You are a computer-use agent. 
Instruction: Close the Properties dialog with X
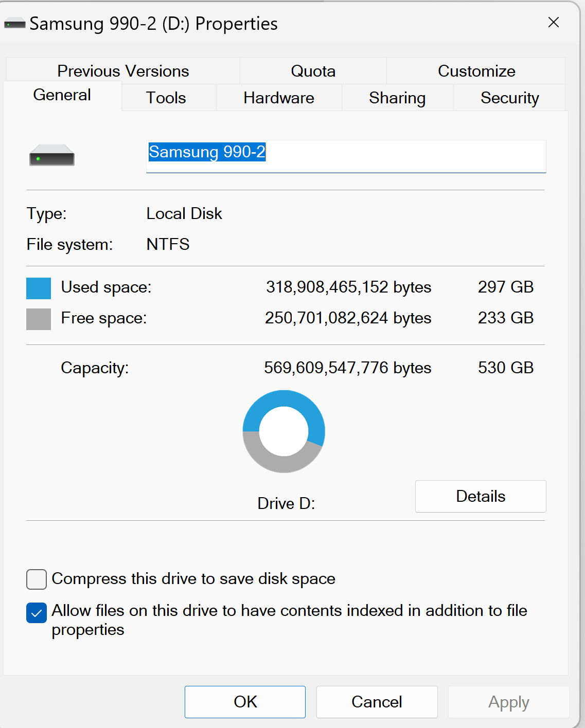554,23
